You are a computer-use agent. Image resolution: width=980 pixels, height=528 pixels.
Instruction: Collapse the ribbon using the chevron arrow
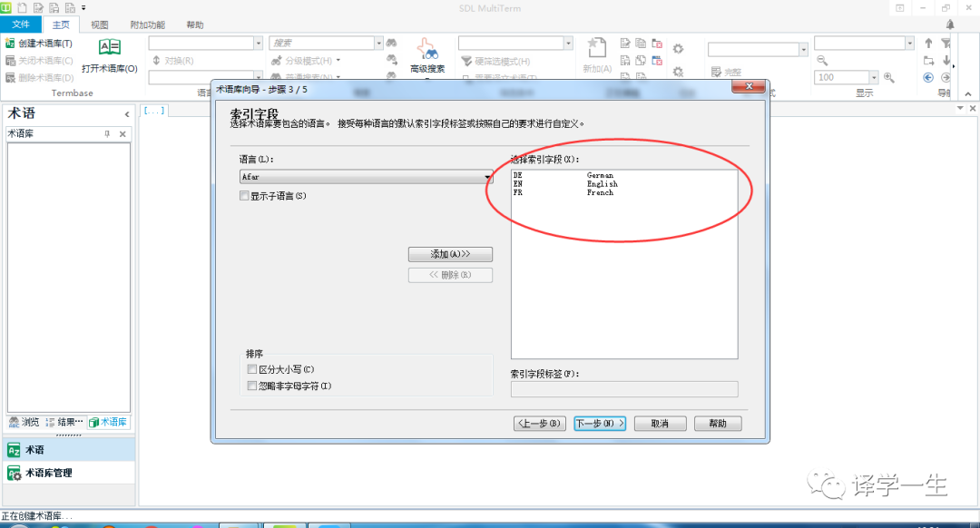coord(968,93)
